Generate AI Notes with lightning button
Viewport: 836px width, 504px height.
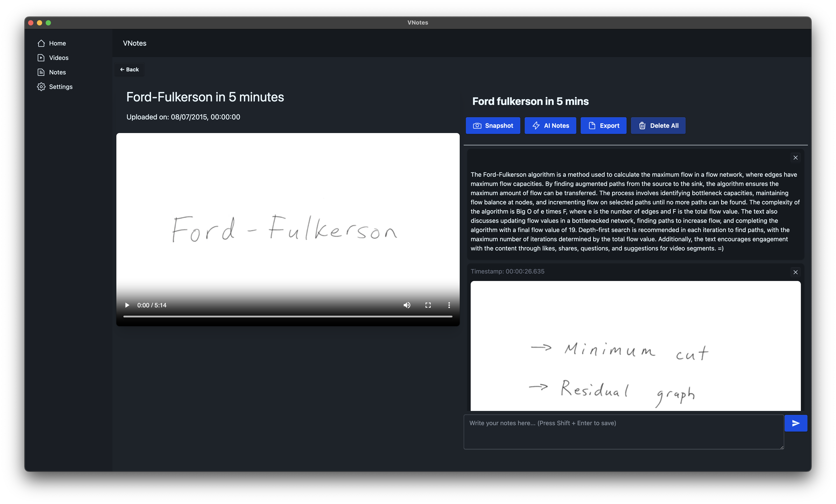click(550, 126)
